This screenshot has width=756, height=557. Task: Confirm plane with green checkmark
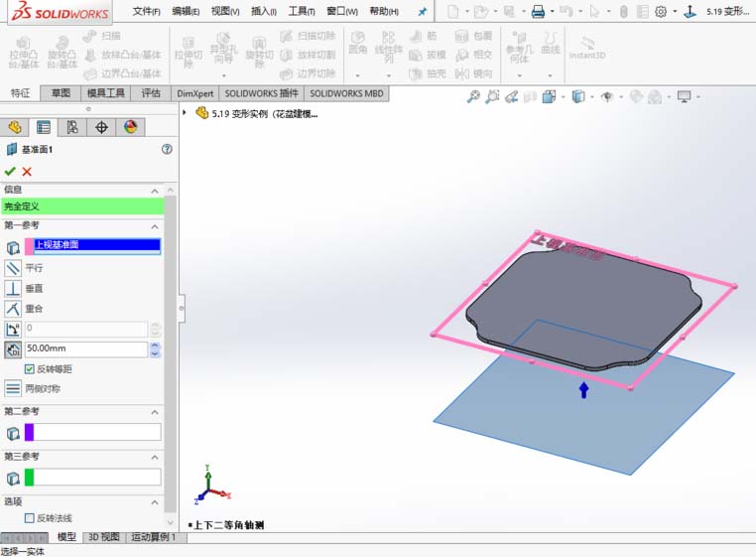[x=10, y=172]
